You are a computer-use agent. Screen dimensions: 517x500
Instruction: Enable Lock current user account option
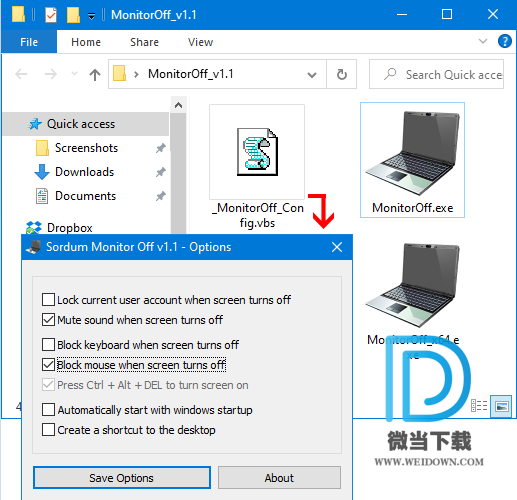tap(48, 300)
